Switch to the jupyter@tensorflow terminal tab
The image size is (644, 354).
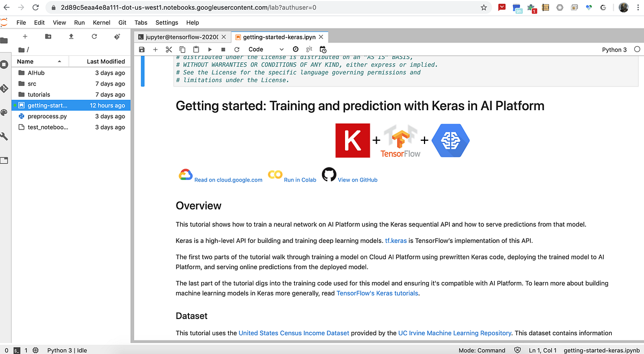pyautogui.click(x=180, y=37)
